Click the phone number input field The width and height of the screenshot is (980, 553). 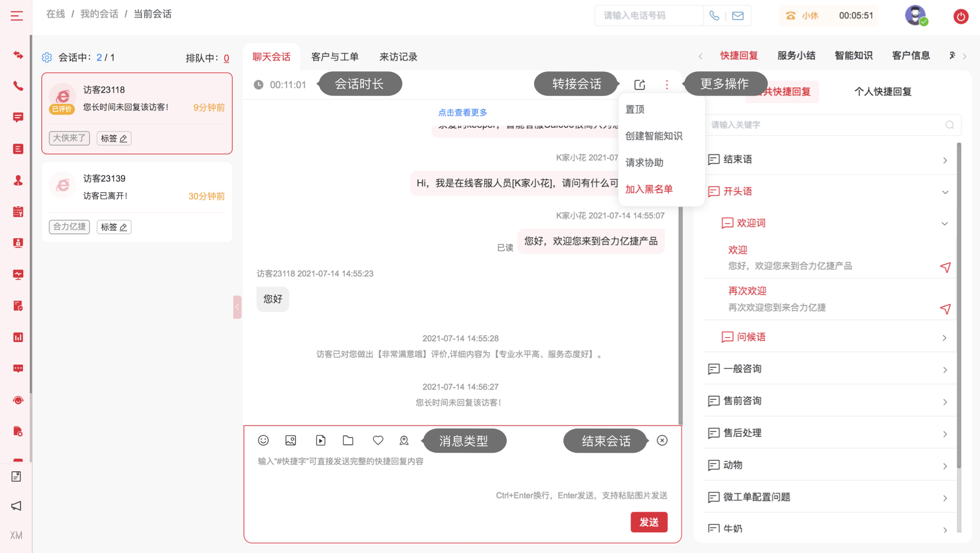coord(648,16)
